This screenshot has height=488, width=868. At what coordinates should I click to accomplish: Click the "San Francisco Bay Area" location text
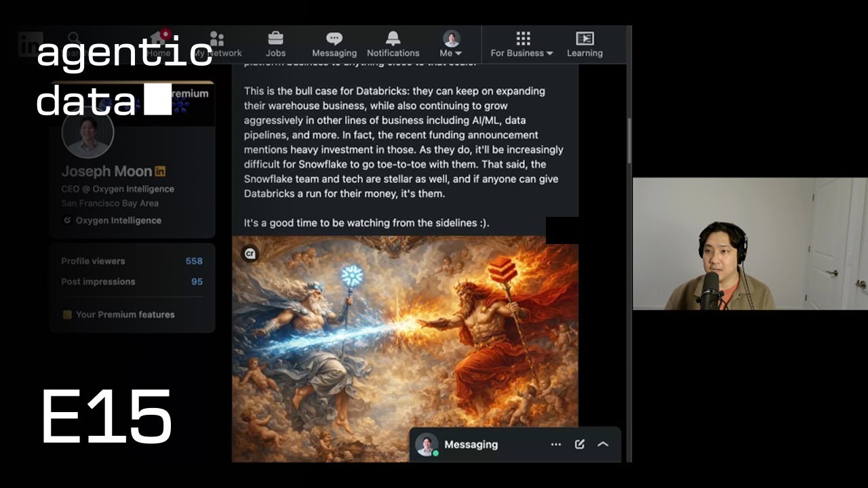click(110, 203)
